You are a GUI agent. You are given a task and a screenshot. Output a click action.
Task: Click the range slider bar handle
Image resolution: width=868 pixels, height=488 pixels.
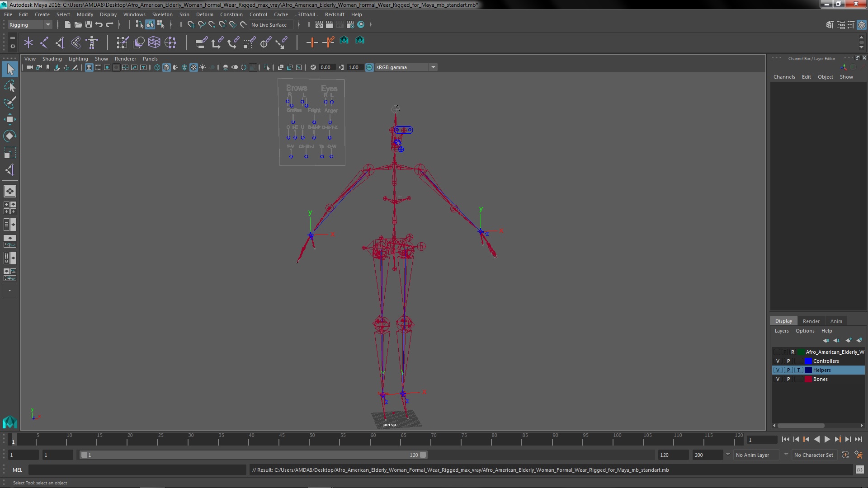click(x=253, y=455)
